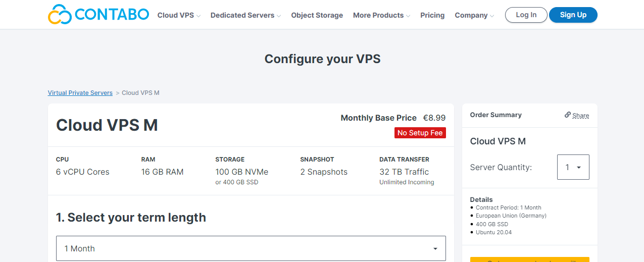
Task: Click the '1. Select your term length' heading
Action: click(131, 218)
